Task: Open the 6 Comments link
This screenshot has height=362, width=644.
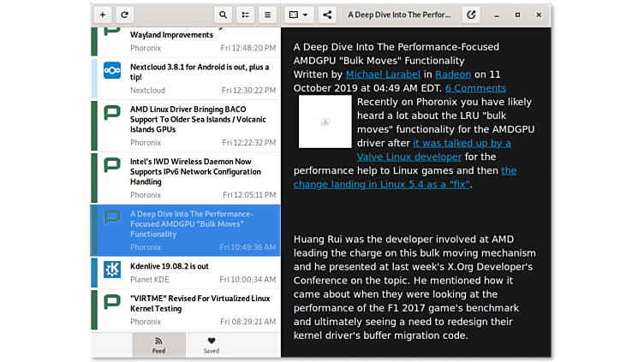Action: pos(475,88)
